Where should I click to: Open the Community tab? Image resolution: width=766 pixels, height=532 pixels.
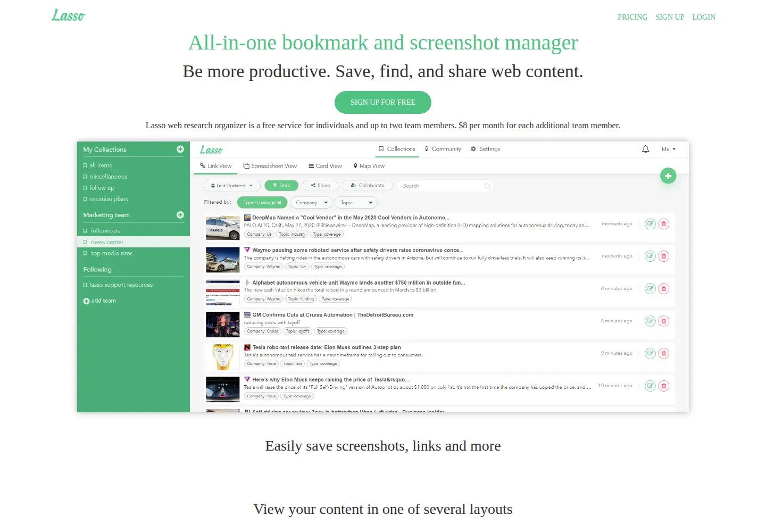(x=443, y=149)
